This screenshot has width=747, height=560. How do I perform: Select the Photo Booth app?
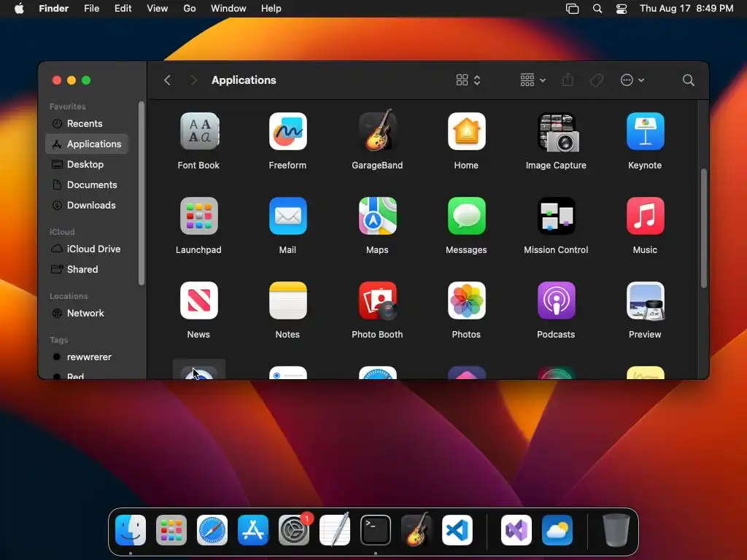pyautogui.click(x=377, y=300)
